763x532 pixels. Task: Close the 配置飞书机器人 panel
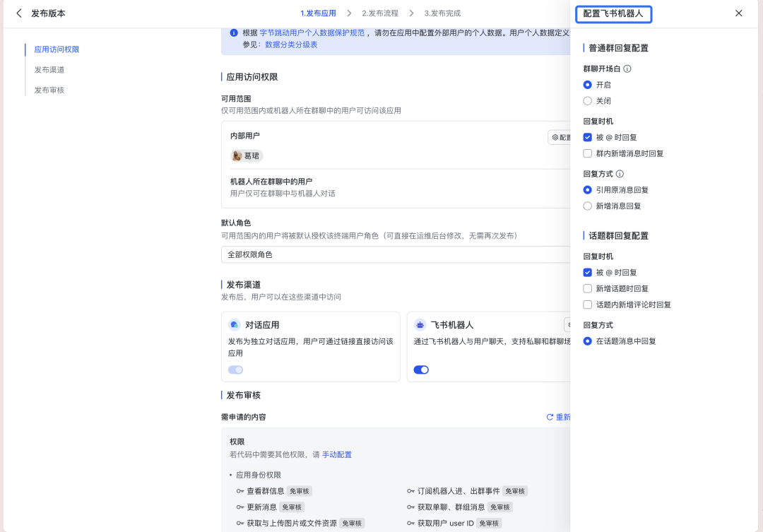click(x=739, y=13)
